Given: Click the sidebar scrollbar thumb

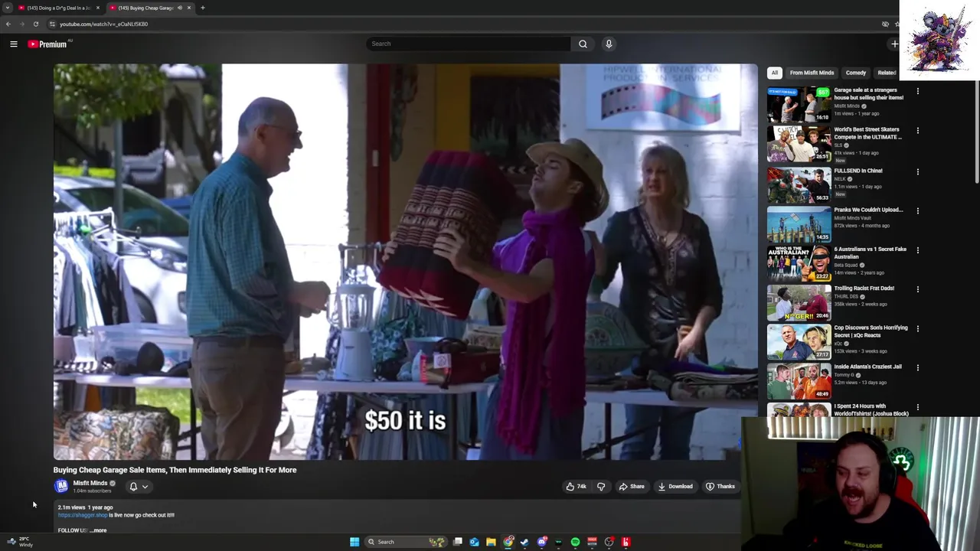Looking at the screenshot, I should (x=976, y=130).
